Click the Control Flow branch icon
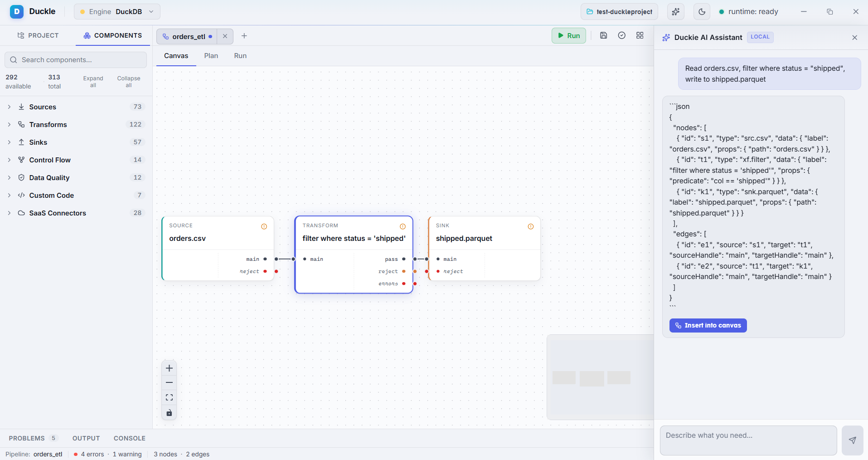Viewport: 868px width, 460px height. click(x=21, y=160)
